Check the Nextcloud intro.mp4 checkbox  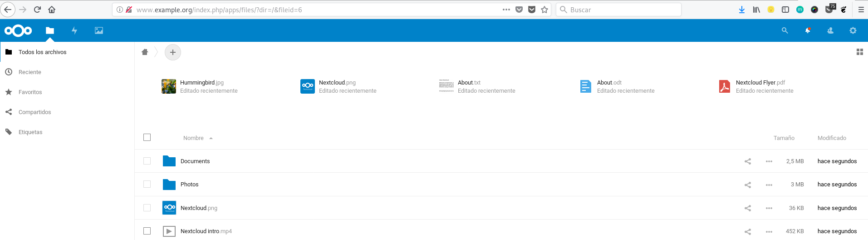click(x=147, y=231)
